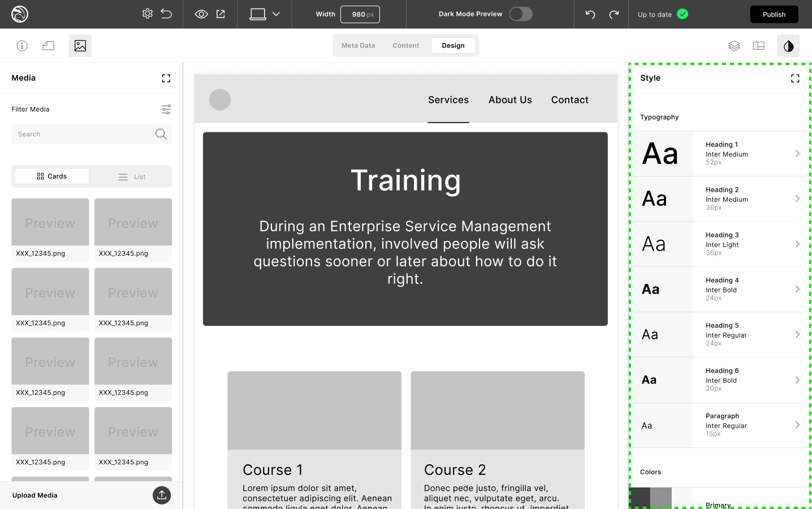Click the About Us navigation link
Viewport: 812px width, 509px height.
pyautogui.click(x=510, y=100)
